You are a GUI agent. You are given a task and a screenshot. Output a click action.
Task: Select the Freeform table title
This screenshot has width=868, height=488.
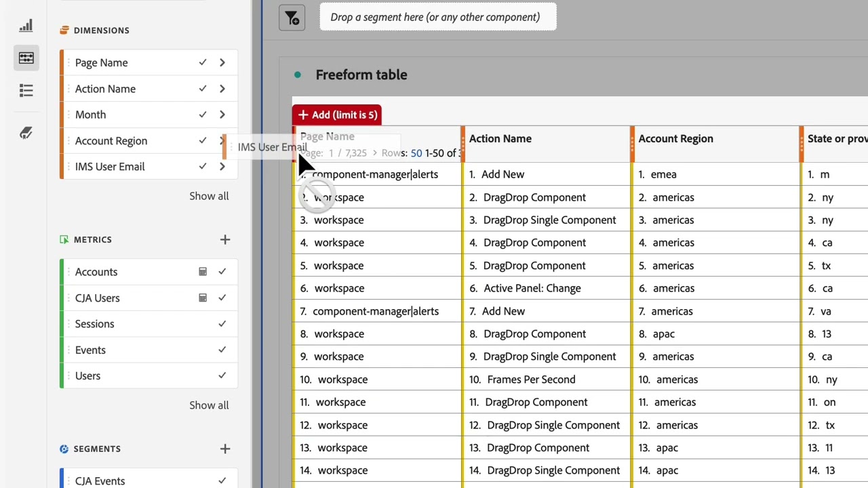point(361,75)
